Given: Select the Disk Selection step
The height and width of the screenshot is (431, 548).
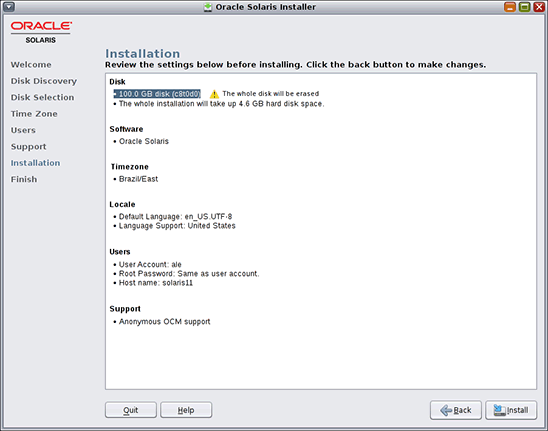Looking at the screenshot, I should [x=42, y=97].
